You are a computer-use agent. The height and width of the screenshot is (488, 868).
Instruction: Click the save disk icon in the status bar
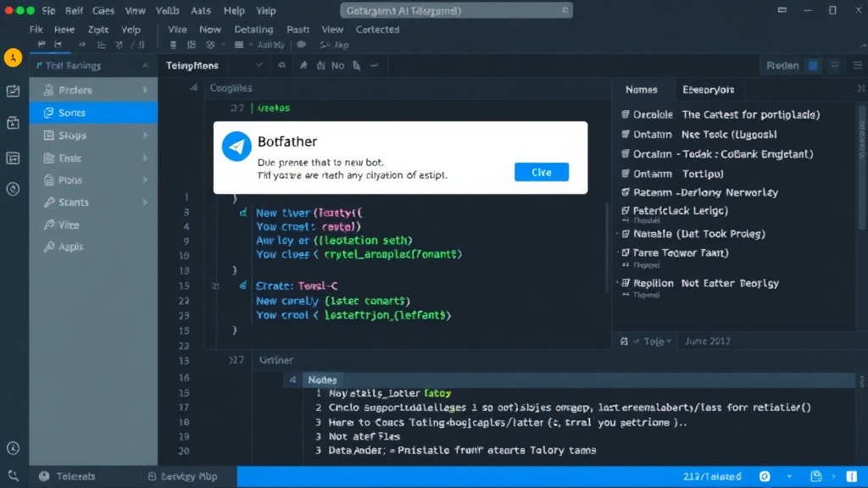(x=816, y=476)
